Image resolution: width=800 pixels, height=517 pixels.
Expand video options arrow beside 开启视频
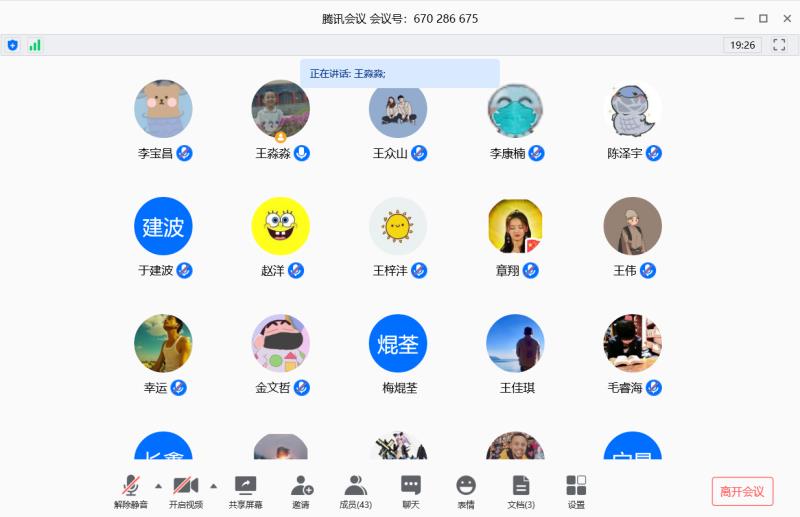click(214, 486)
